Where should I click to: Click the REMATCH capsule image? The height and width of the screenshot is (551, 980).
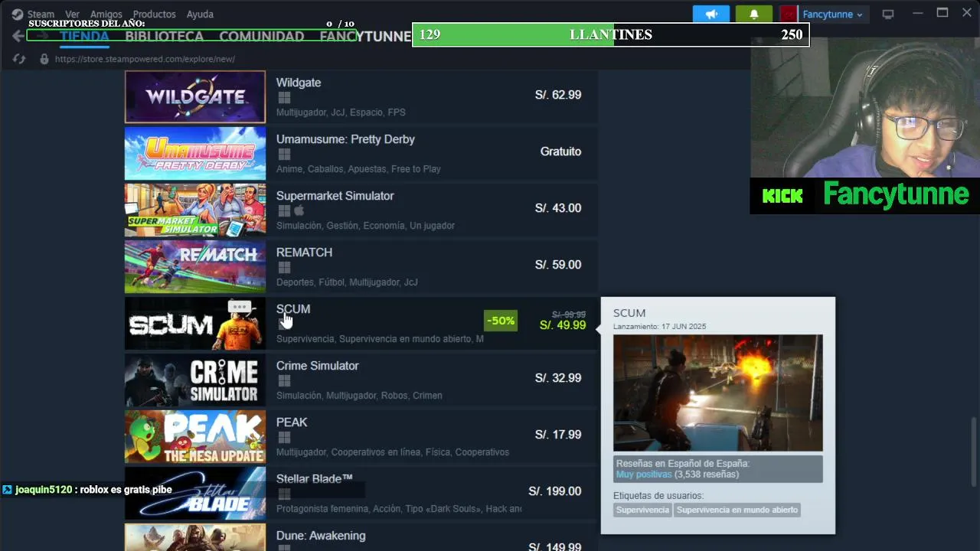(x=195, y=266)
